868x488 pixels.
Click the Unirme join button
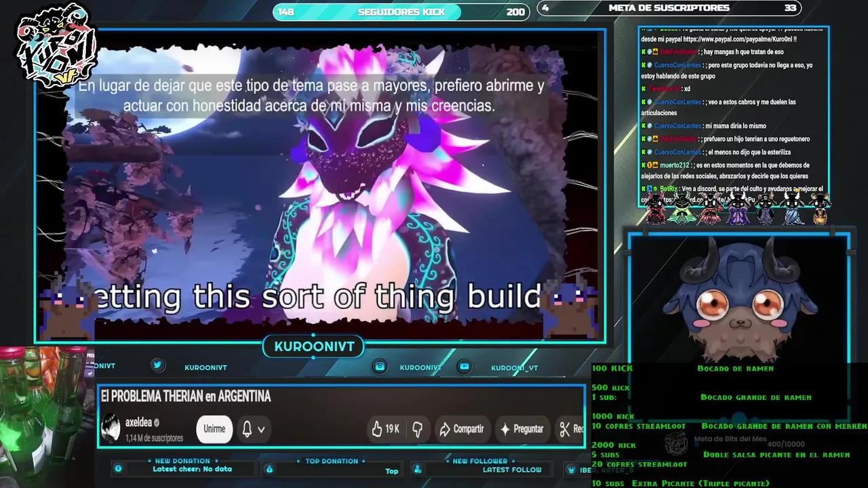click(x=214, y=429)
